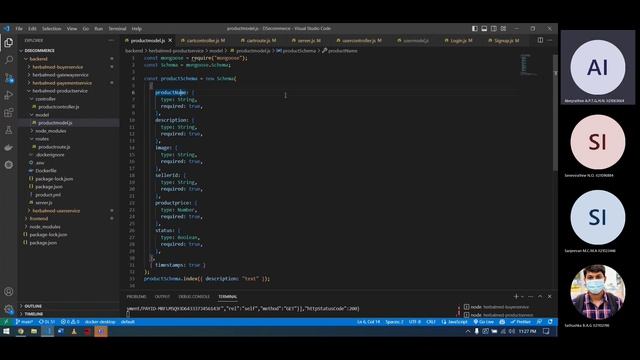Click the Spaces indentation setting
The height and width of the screenshot is (360, 640).
click(394, 322)
